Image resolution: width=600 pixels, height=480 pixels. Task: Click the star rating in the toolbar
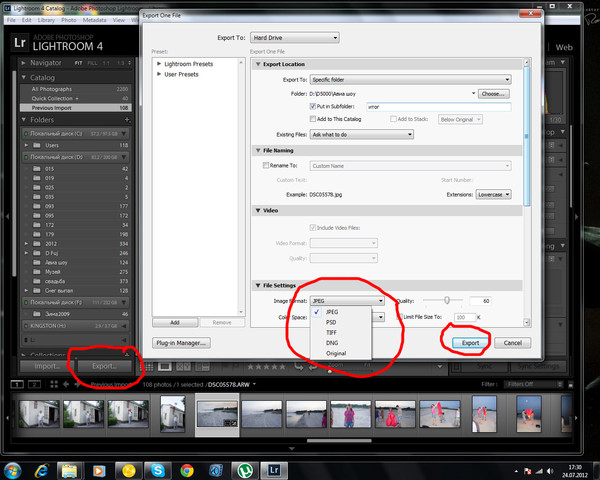tap(266, 367)
